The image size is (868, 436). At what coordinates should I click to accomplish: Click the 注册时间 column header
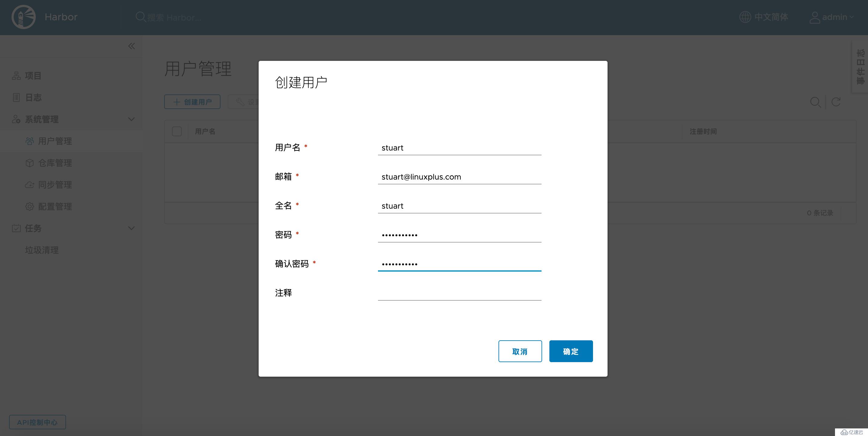click(703, 131)
